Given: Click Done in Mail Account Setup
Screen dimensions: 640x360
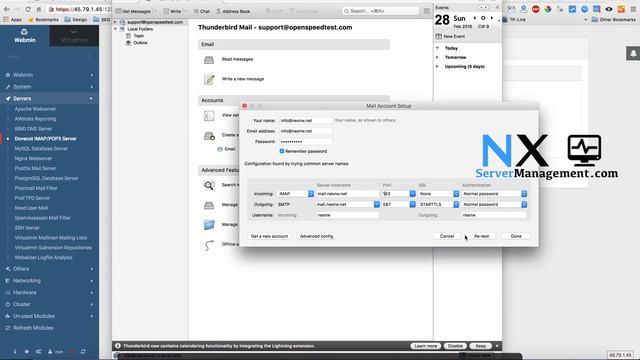Looking at the screenshot, I should (x=516, y=236).
